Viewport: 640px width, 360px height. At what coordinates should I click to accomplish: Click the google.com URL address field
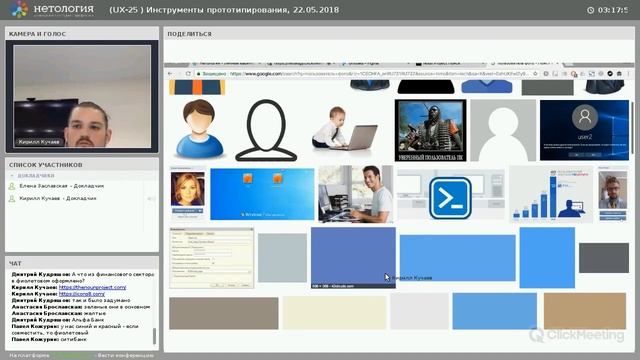click(x=363, y=74)
